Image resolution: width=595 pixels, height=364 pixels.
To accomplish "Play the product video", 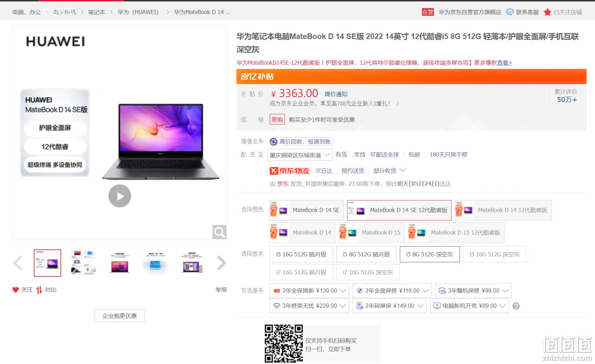I will click(x=120, y=196).
